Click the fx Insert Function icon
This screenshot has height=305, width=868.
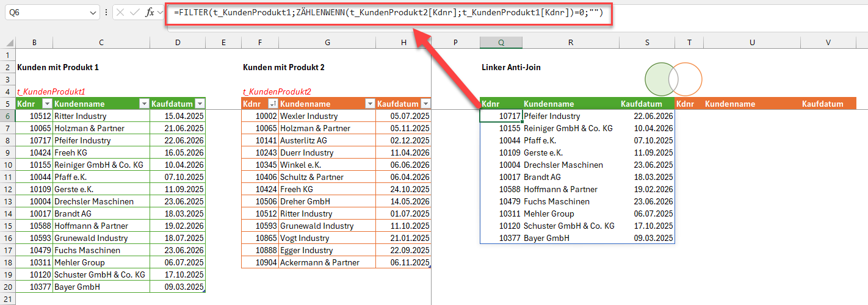point(150,12)
